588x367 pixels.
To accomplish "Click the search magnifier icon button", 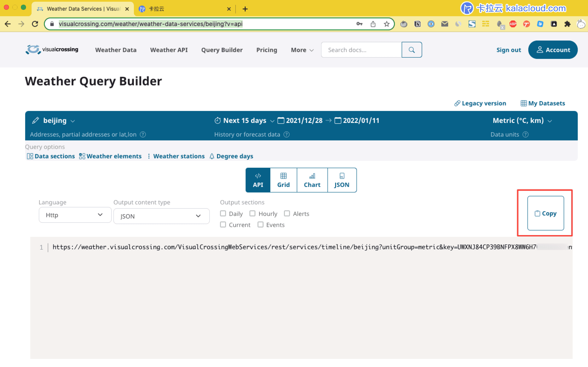I will click(x=411, y=50).
